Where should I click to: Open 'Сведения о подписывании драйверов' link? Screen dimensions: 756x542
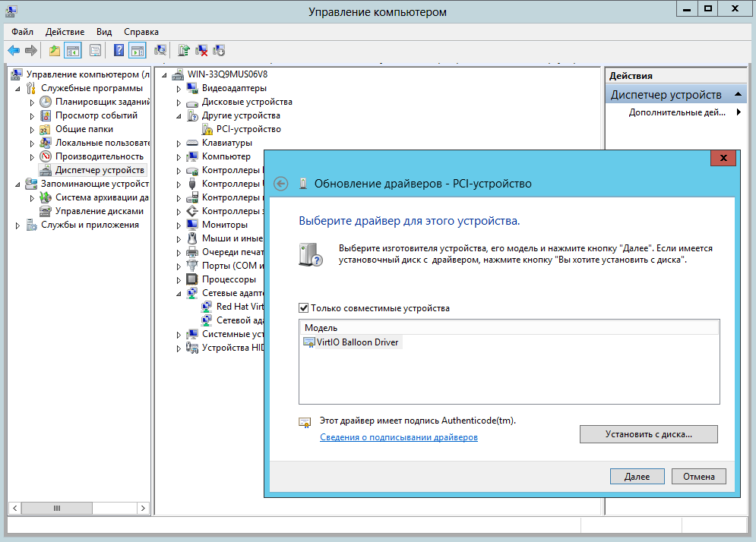click(x=399, y=437)
